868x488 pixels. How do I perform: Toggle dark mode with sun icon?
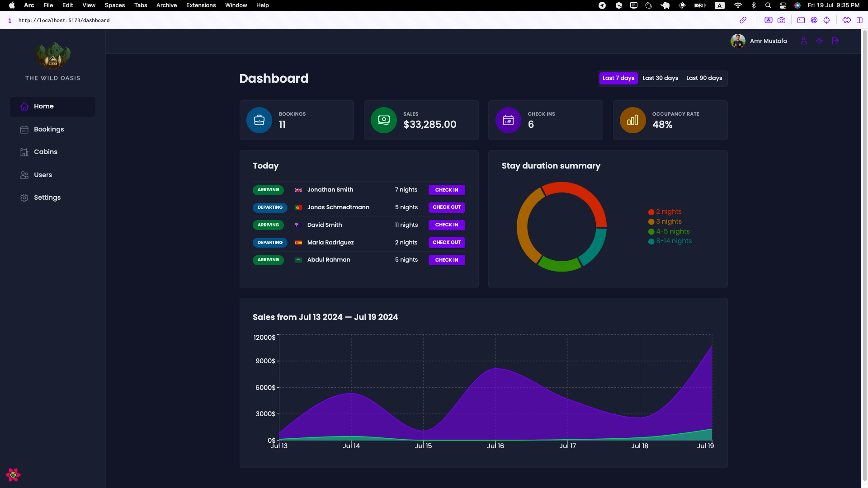[819, 41]
